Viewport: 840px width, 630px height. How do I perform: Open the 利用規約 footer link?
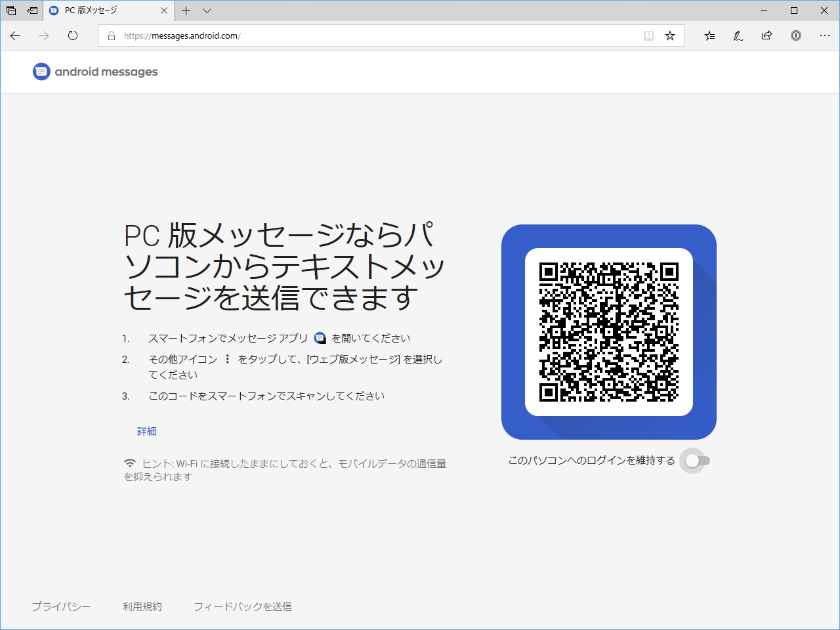tap(142, 606)
